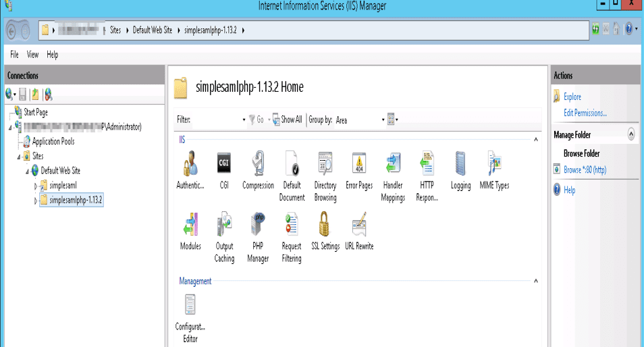Open the File menu
644x347 pixels.
tap(14, 55)
